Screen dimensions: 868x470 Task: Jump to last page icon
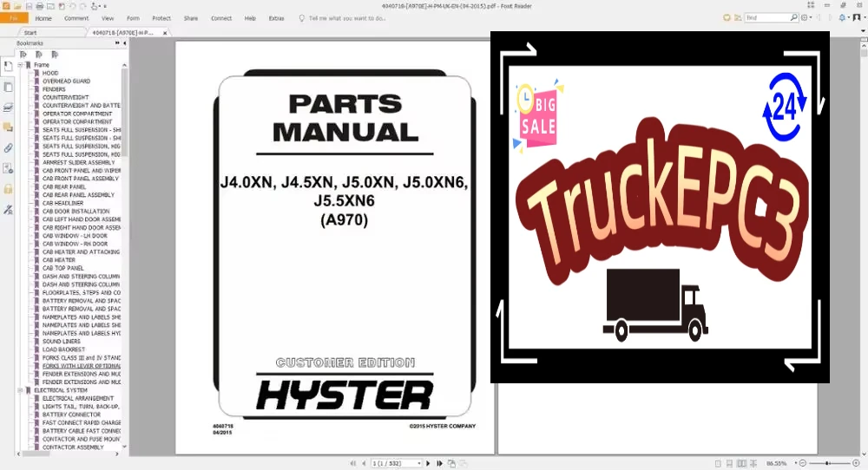(x=439, y=463)
